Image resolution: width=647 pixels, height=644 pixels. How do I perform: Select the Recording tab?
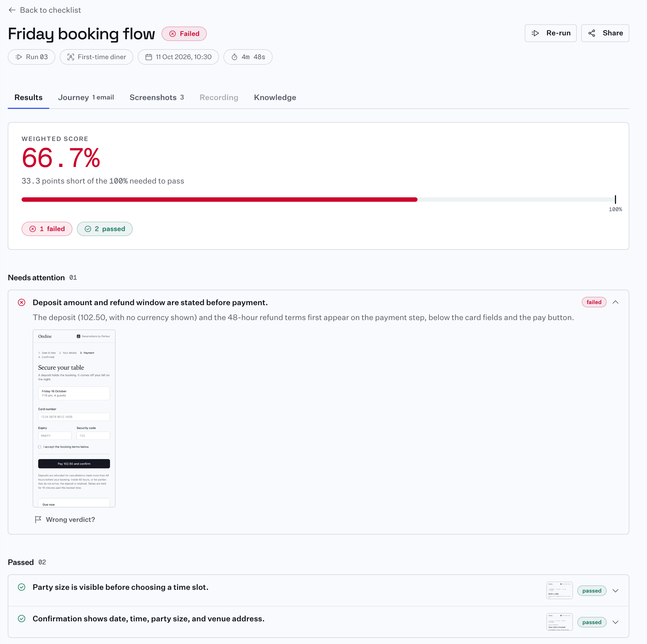pyautogui.click(x=219, y=97)
